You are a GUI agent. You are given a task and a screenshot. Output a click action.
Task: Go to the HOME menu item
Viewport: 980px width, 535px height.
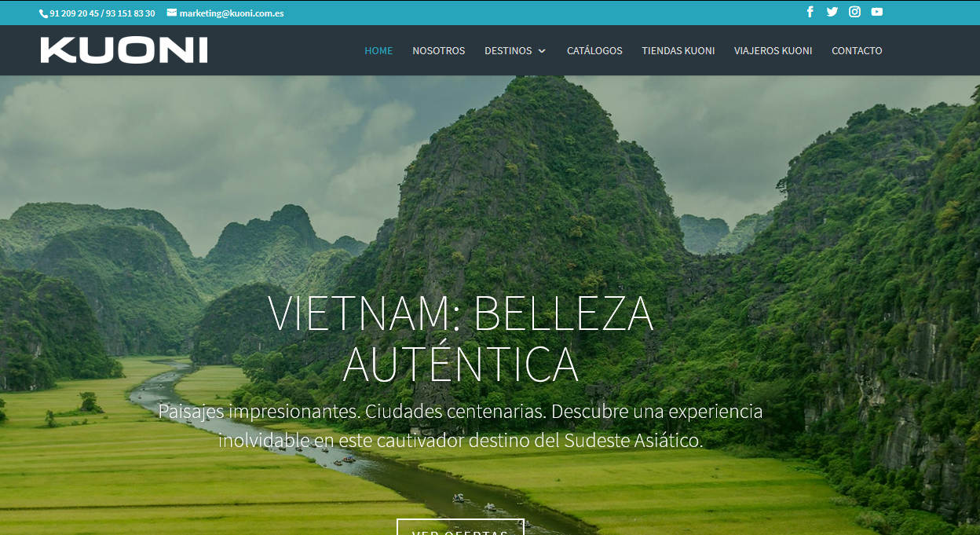click(378, 50)
